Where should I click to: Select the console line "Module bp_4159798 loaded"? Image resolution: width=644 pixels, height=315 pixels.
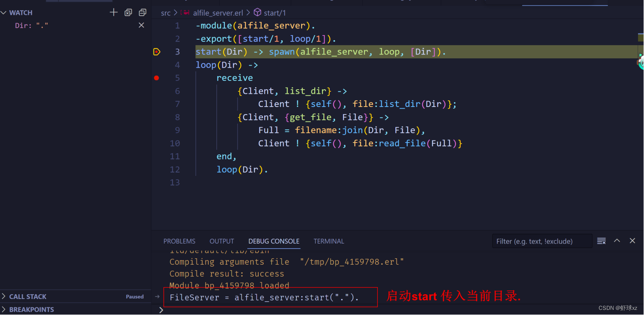coord(229,285)
